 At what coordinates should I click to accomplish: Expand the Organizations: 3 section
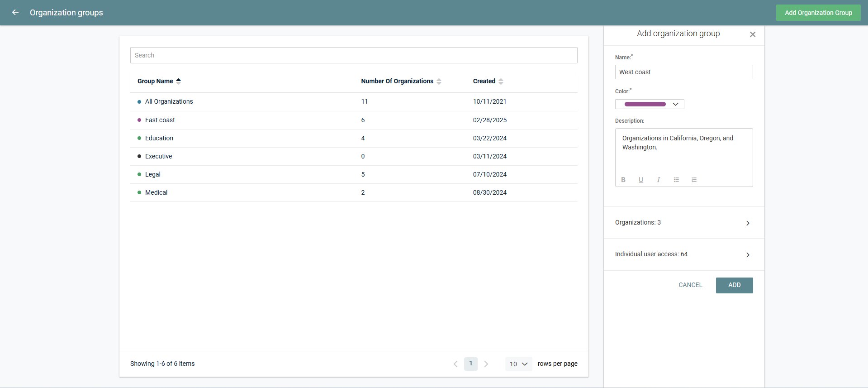coord(683,223)
